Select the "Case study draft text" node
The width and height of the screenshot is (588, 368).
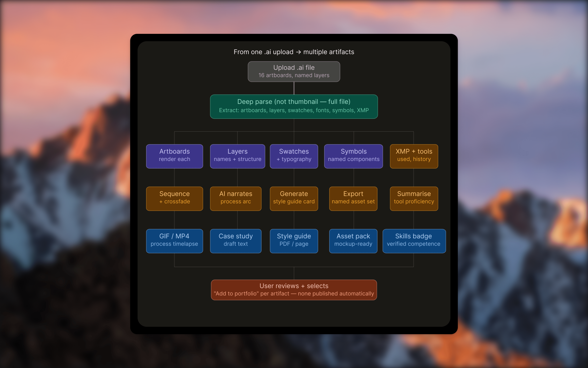236,241
